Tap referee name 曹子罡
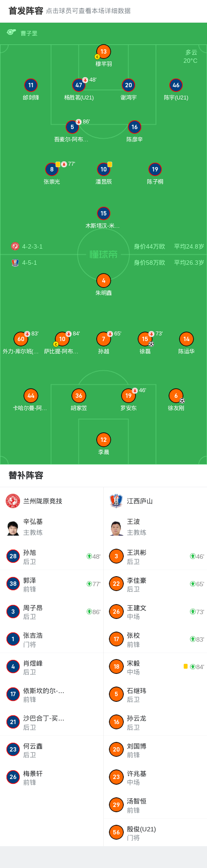The height and width of the screenshot is (868, 207). (x=29, y=33)
